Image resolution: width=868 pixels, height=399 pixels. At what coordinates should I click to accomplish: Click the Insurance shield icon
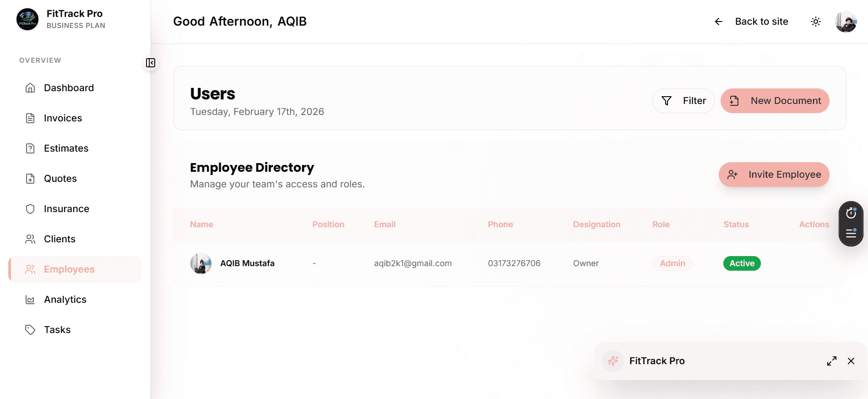[30, 209]
